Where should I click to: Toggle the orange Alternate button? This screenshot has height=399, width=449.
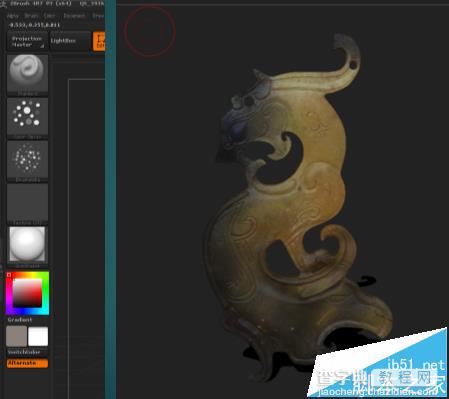pos(27,363)
